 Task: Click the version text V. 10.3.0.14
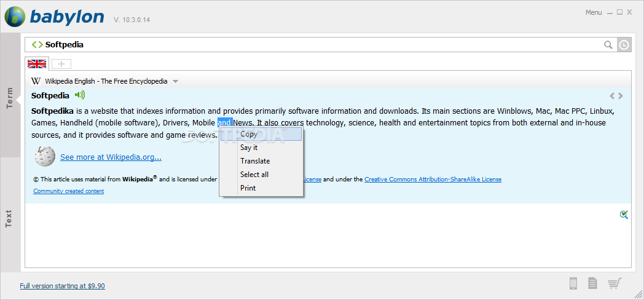[x=132, y=19]
